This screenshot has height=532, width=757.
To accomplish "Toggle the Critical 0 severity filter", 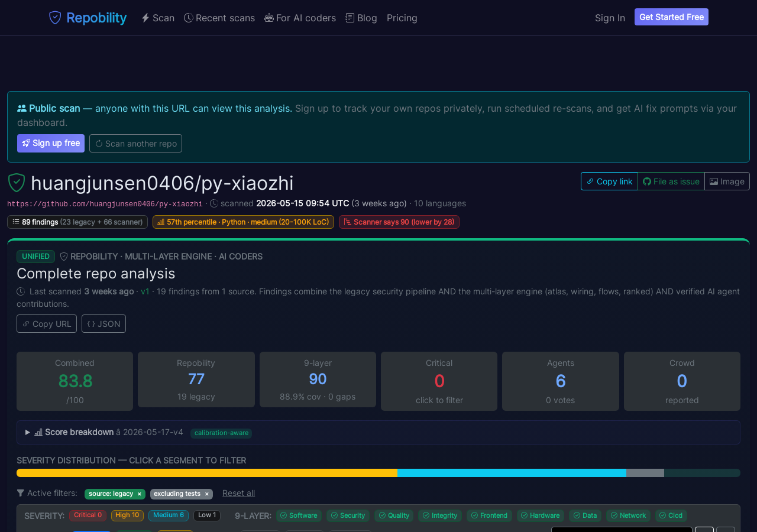I will 88,515.
